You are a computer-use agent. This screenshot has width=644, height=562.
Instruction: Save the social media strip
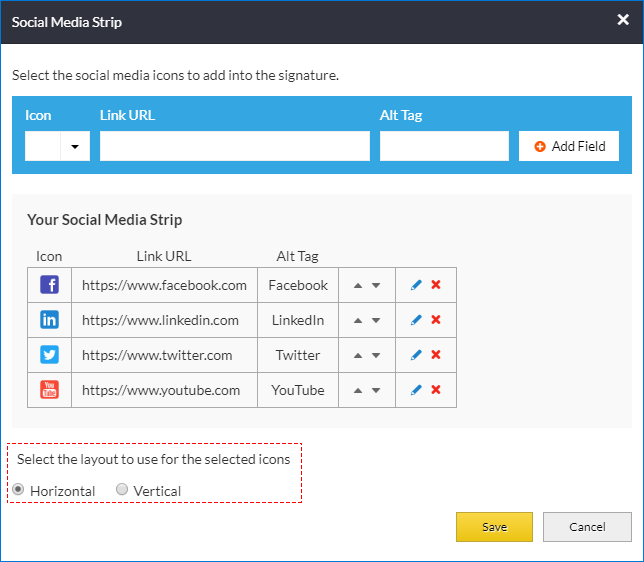coord(494,527)
